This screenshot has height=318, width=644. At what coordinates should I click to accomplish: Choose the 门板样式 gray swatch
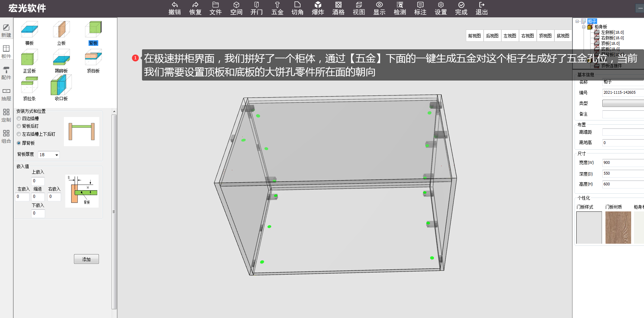(589, 227)
